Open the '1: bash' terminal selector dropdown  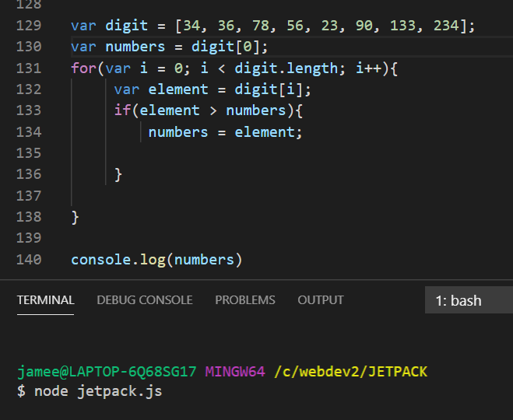(x=469, y=300)
